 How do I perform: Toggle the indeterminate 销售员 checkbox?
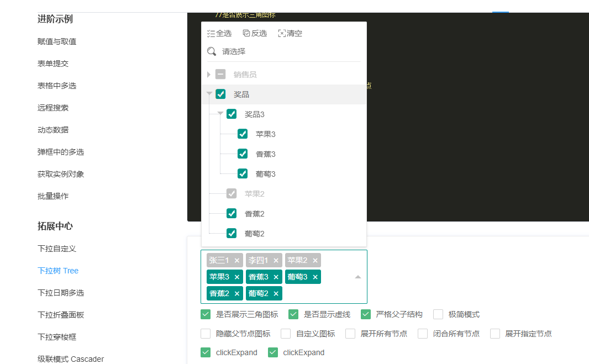tap(220, 74)
